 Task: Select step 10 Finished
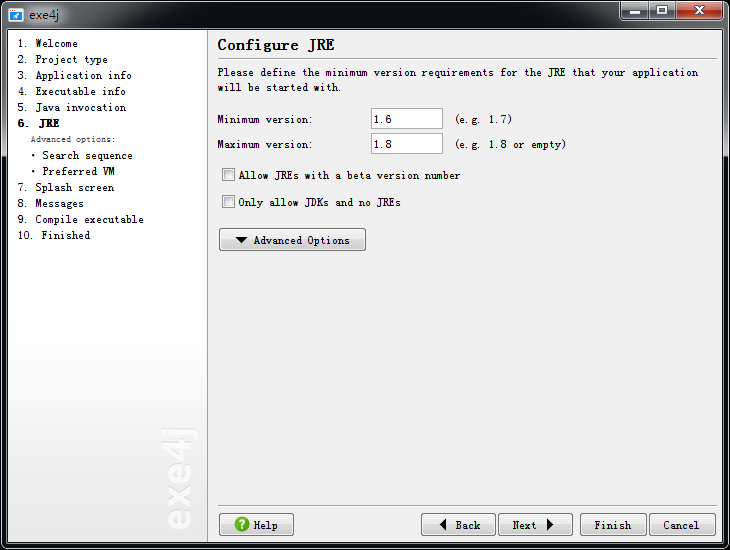pos(54,235)
